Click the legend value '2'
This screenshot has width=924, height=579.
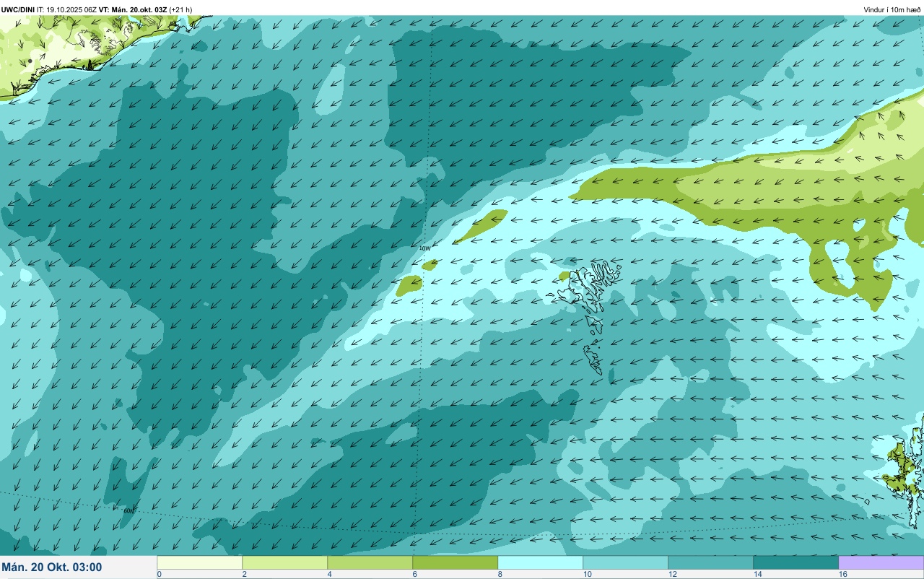pos(245,574)
